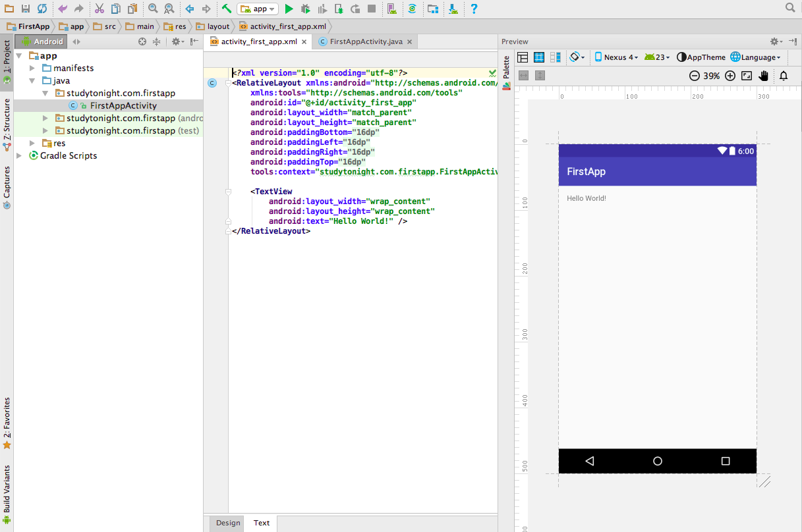Open Project panel gear settings menu
The width and height of the screenshot is (802, 532).
(177, 41)
